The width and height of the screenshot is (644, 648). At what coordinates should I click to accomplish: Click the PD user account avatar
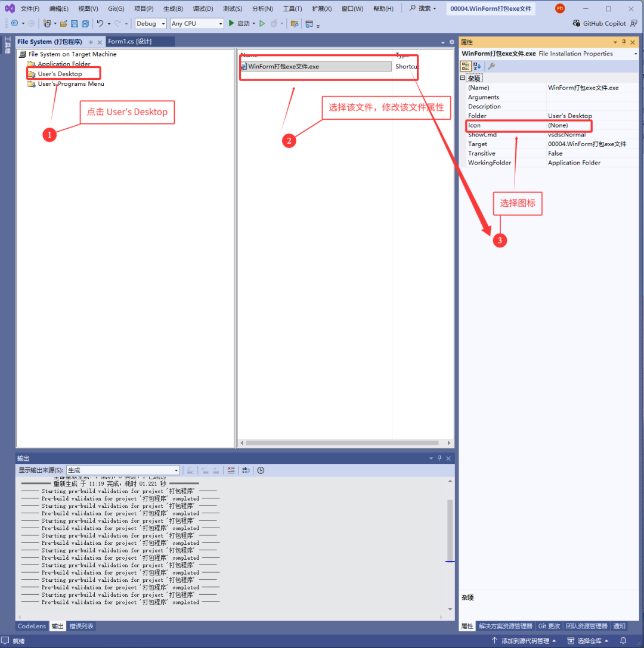(560, 8)
